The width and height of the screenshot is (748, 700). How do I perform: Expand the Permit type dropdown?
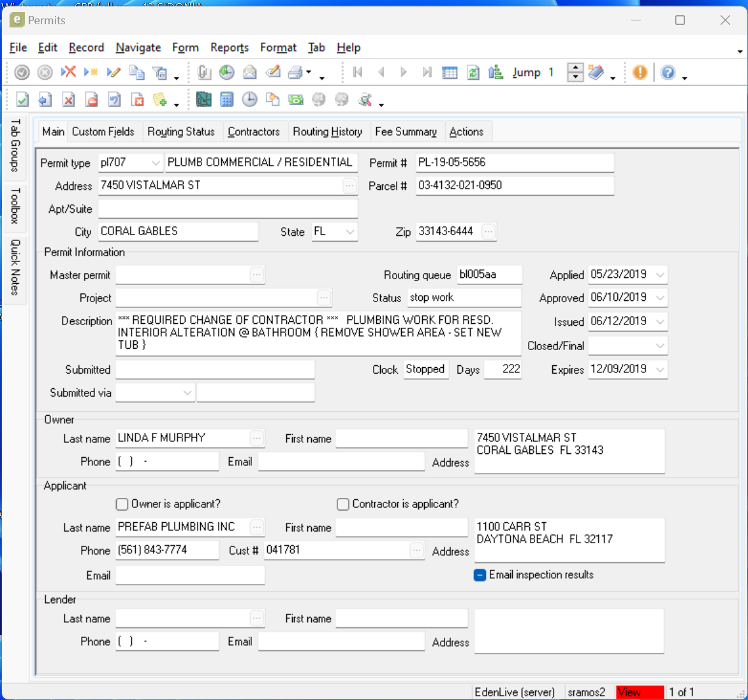click(x=156, y=163)
